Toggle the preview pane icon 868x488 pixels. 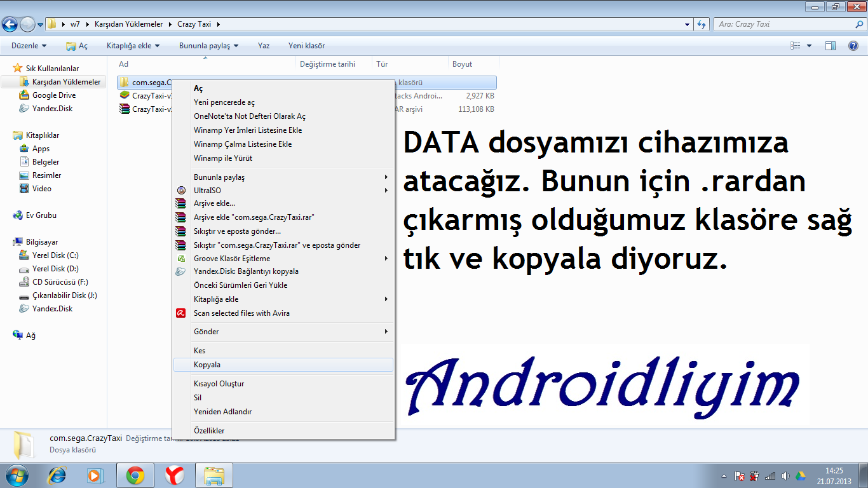[830, 46]
